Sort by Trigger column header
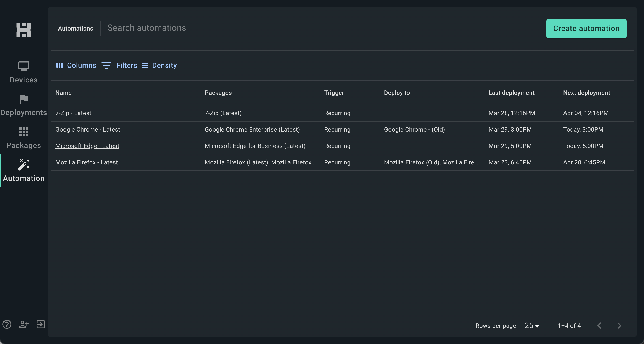 [334, 93]
